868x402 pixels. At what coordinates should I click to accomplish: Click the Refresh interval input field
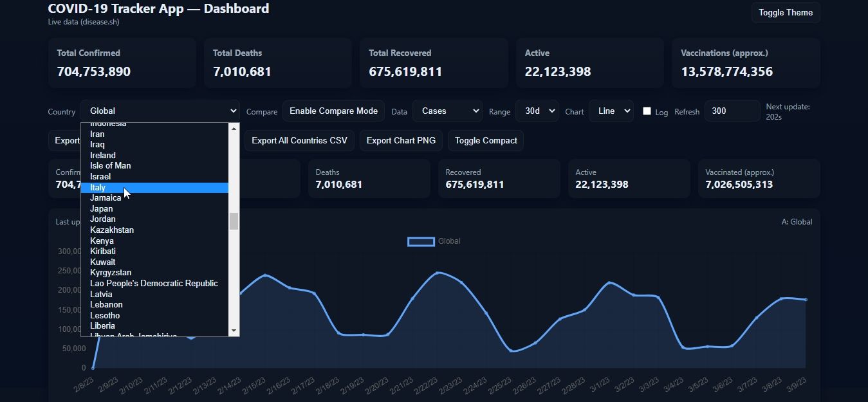(x=732, y=111)
